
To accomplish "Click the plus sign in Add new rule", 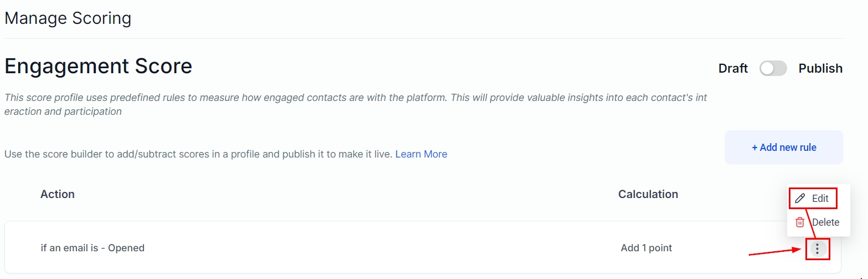I will point(755,148).
